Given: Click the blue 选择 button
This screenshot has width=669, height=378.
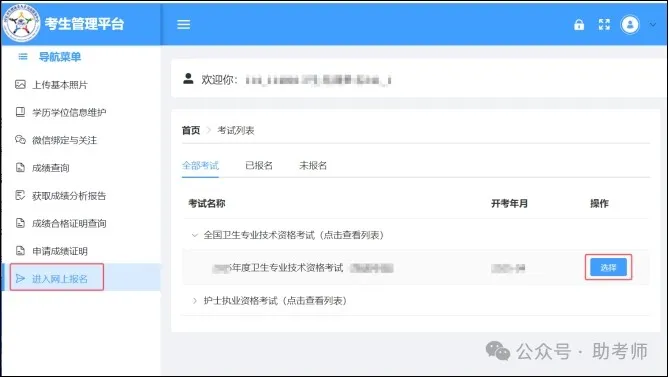Looking at the screenshot, I should pos(608,268).
